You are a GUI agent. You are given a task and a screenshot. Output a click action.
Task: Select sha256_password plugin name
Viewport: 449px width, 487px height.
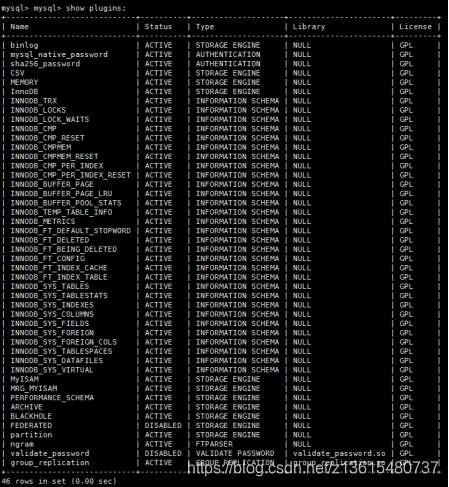(x=45, y=64)
